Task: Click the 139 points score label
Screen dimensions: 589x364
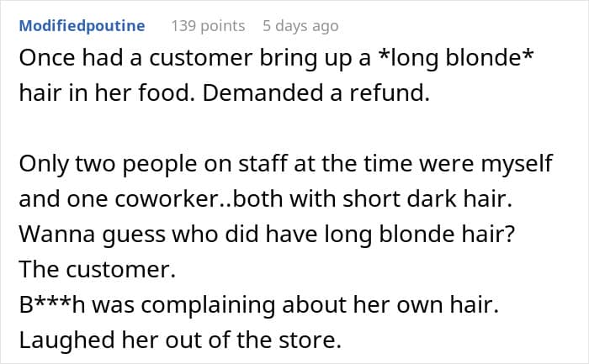Action: pos(208,26)
